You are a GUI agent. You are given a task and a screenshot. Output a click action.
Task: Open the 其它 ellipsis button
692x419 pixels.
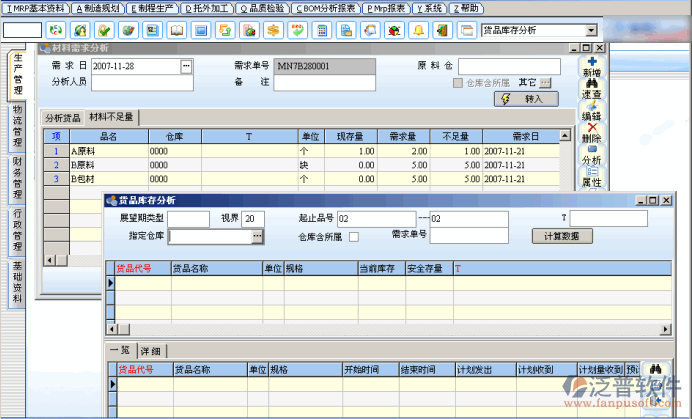(546, 82)
